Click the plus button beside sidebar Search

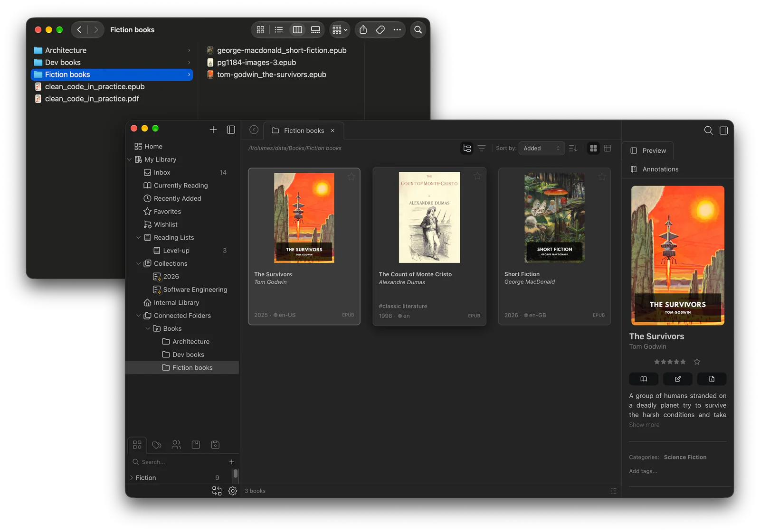tap(232, 462)
